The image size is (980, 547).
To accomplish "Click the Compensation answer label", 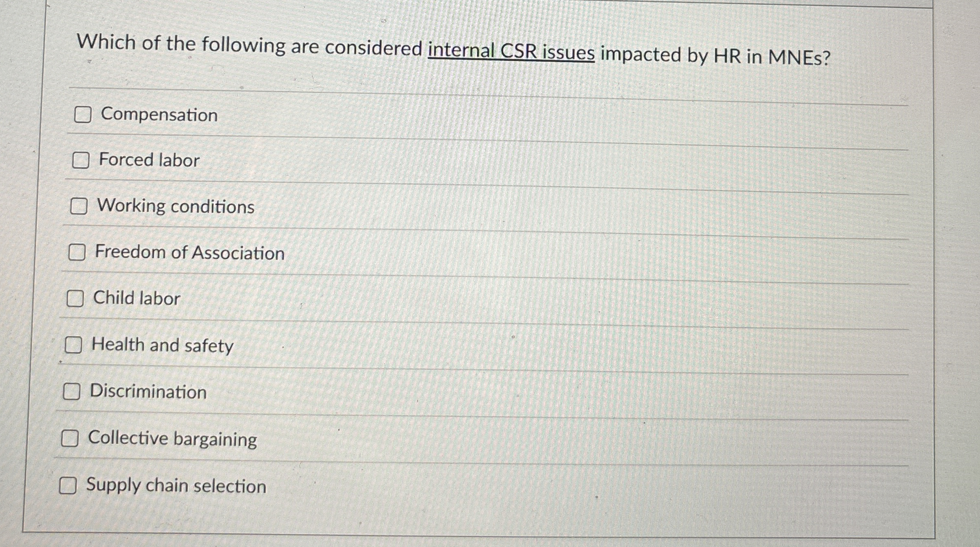I will tap(159, 115).
